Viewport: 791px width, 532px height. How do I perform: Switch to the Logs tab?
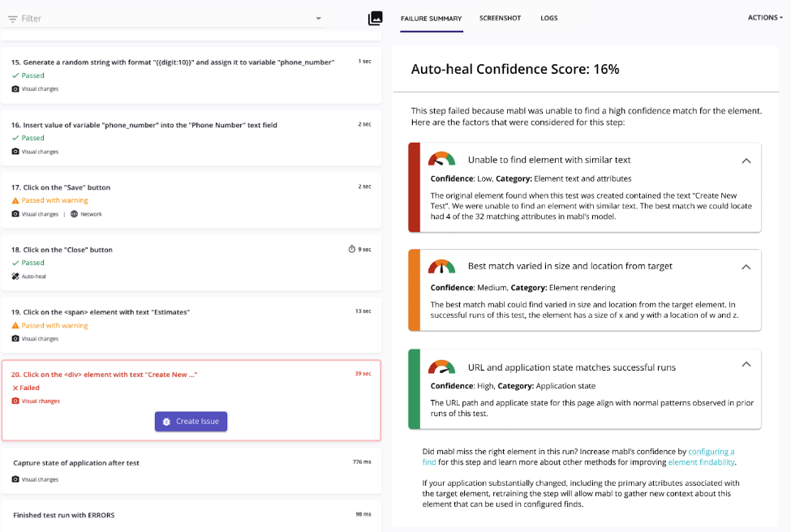549,18
